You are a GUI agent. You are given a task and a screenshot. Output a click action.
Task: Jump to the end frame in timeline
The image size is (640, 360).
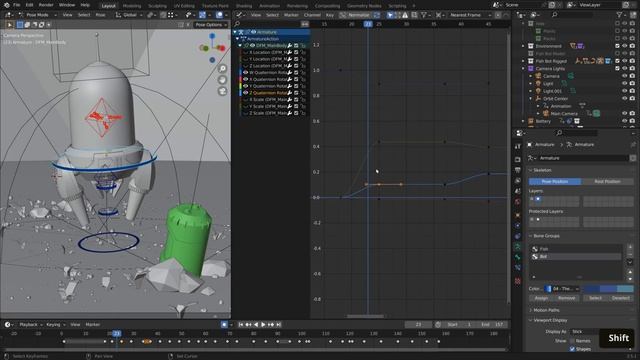(279, 324)
